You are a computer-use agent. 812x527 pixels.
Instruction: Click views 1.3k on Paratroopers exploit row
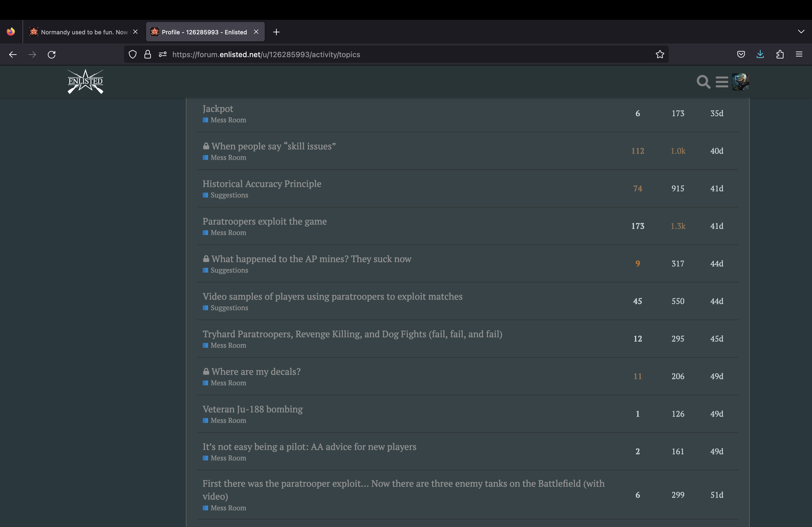678,226
